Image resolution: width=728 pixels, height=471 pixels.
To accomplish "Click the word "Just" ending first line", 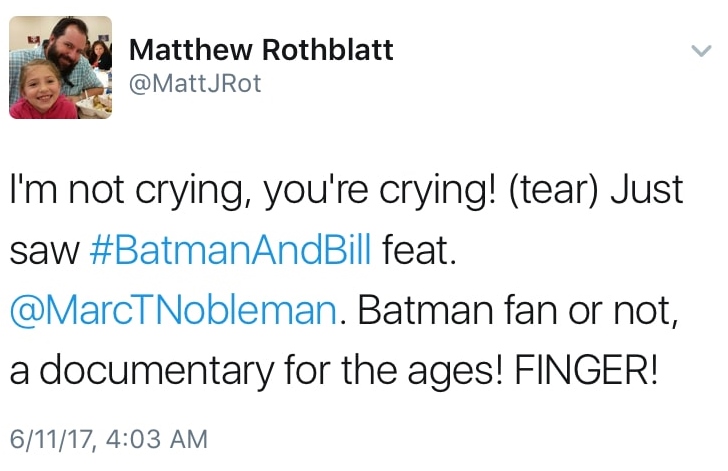I will coord(646,190).
